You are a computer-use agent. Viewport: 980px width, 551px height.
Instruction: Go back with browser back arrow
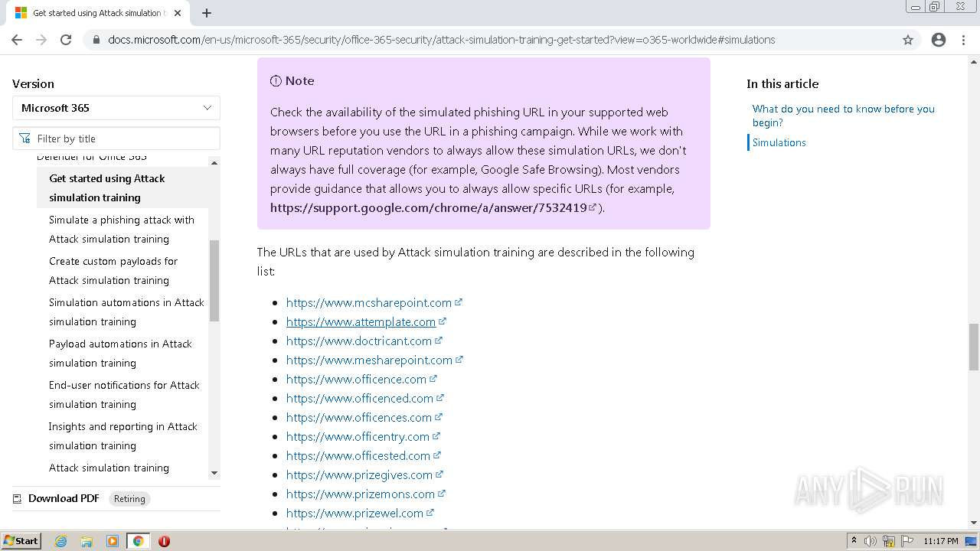tap(17, 40)
